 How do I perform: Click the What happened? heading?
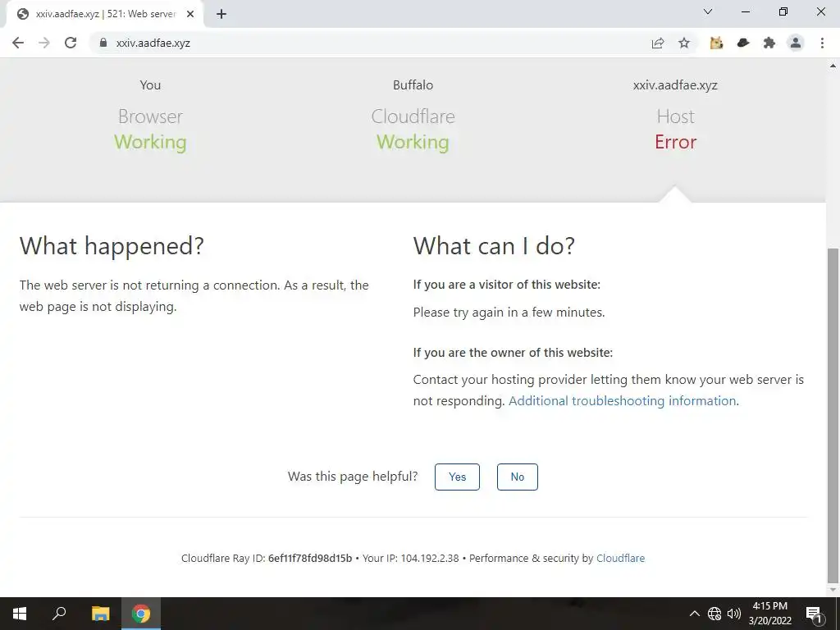pos(112,246)
